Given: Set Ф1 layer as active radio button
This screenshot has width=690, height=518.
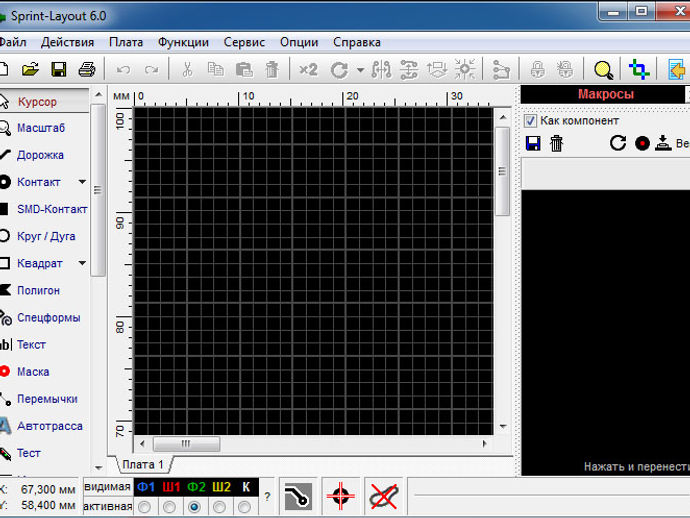Looking at the screenshot, I should coord(144,507).
